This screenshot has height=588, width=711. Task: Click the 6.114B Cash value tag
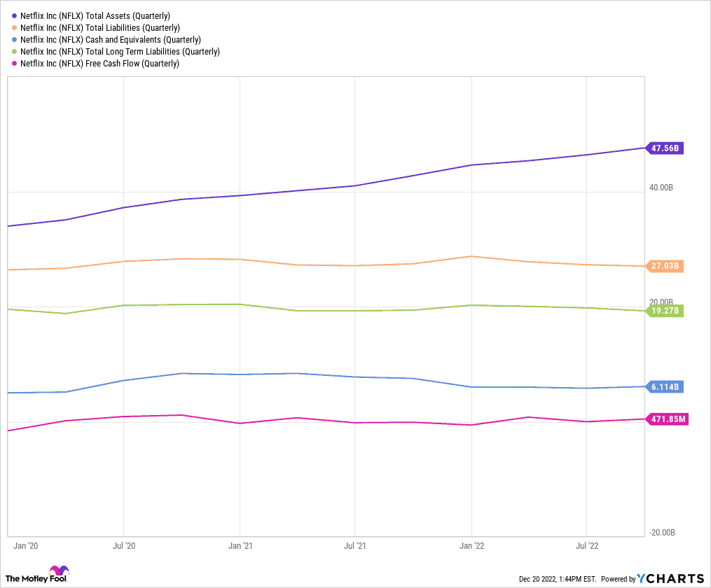coord(665,387)
